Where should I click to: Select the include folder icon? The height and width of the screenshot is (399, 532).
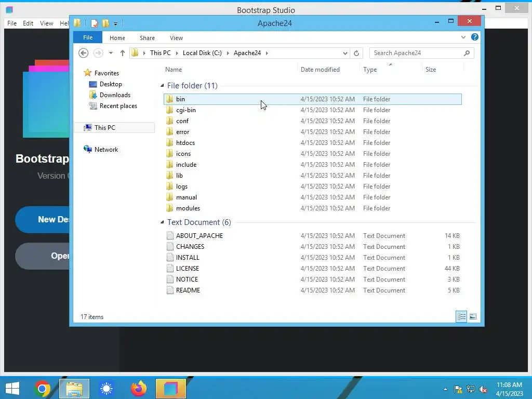170,165
